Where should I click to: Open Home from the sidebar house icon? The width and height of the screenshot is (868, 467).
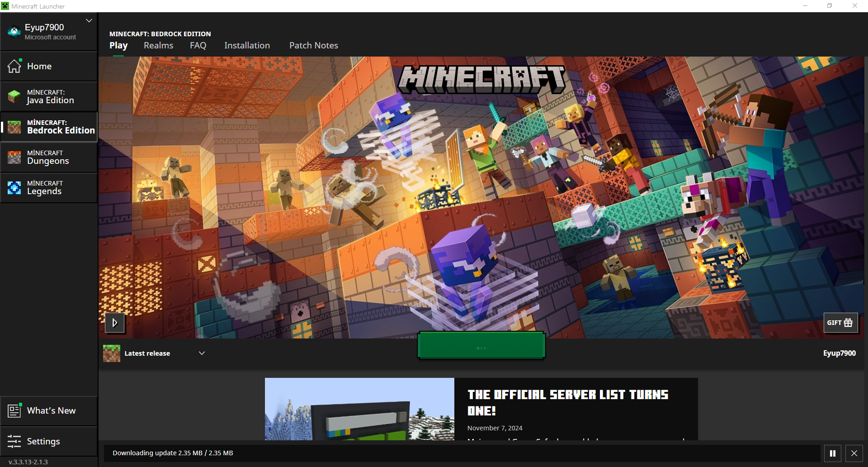[14, 66]
